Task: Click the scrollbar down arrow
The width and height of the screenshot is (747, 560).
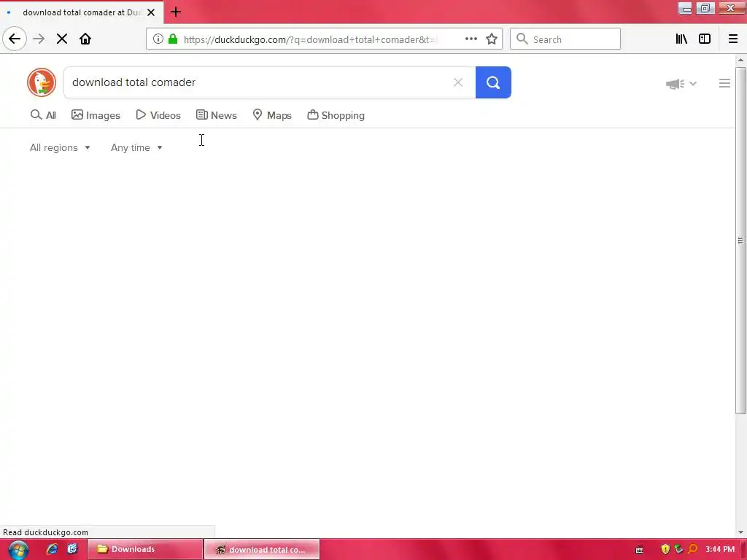Action: pyautogui.click(x=740, y=532)
